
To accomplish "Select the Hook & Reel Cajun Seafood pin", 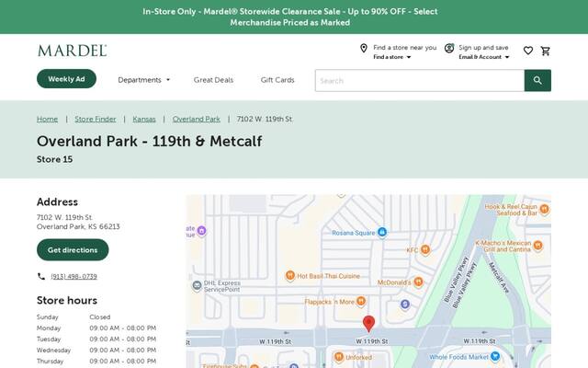I will 544,209.
